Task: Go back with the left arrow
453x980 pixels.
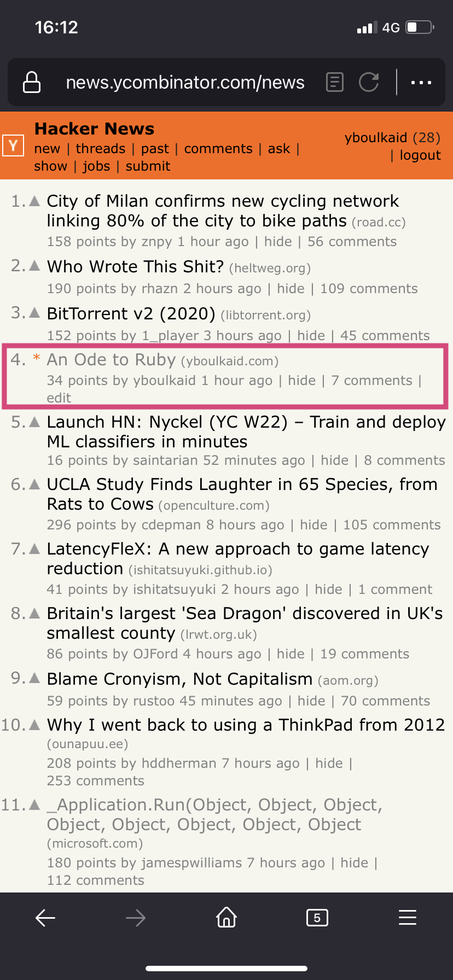Action: point(45,918)
